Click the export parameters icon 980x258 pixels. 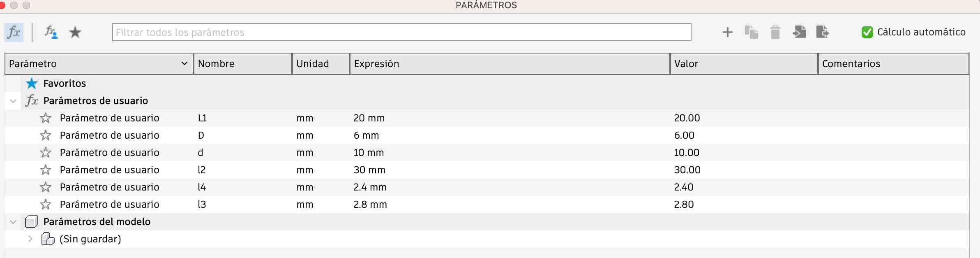[x=823, y=32]
